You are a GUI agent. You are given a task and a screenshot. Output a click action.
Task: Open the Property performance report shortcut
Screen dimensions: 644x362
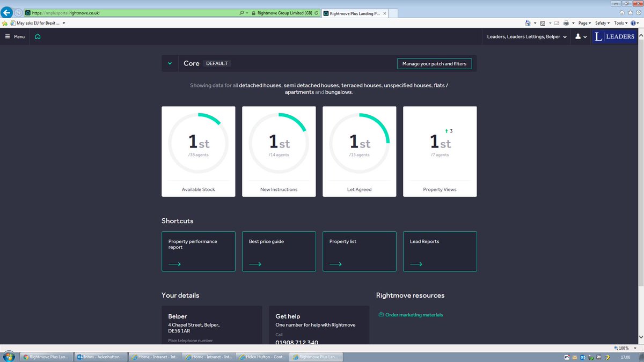198,251
